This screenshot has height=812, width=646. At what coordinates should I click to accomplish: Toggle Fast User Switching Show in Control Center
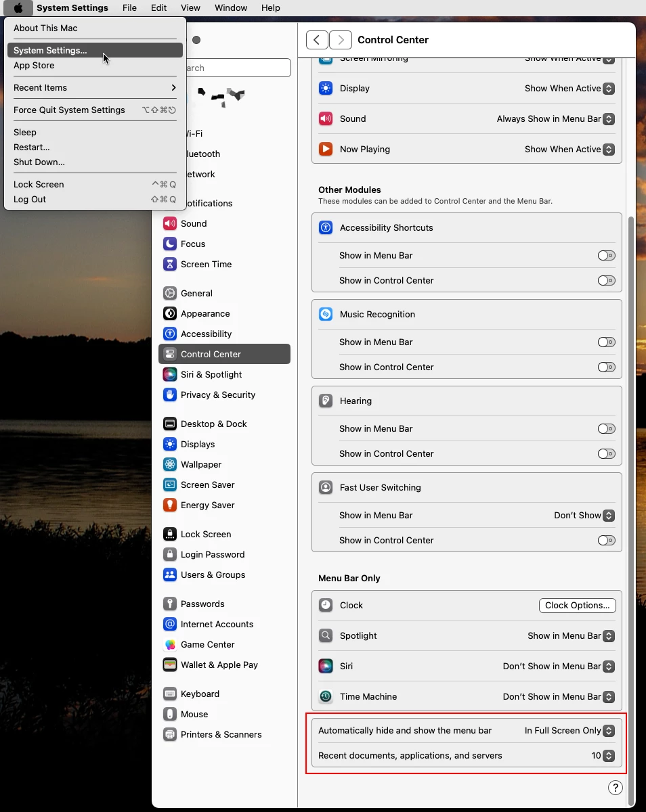tap(607, 540)
